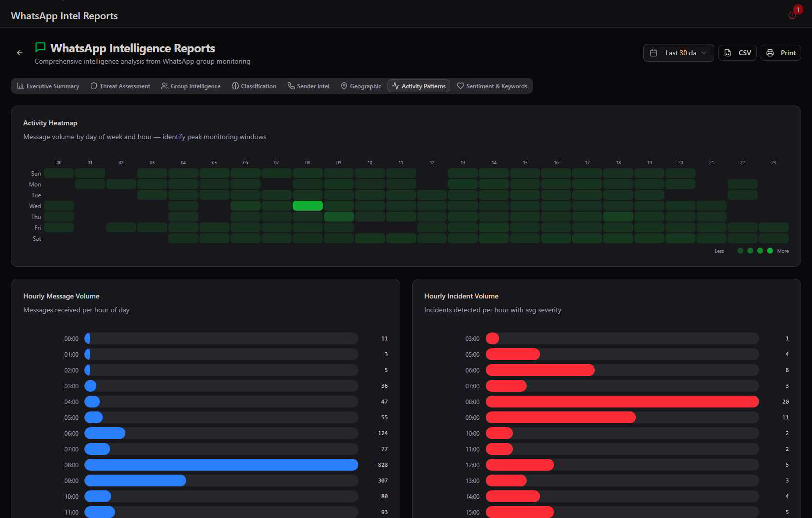Click the calendar icon in date range selector

[x=654, y=53]
